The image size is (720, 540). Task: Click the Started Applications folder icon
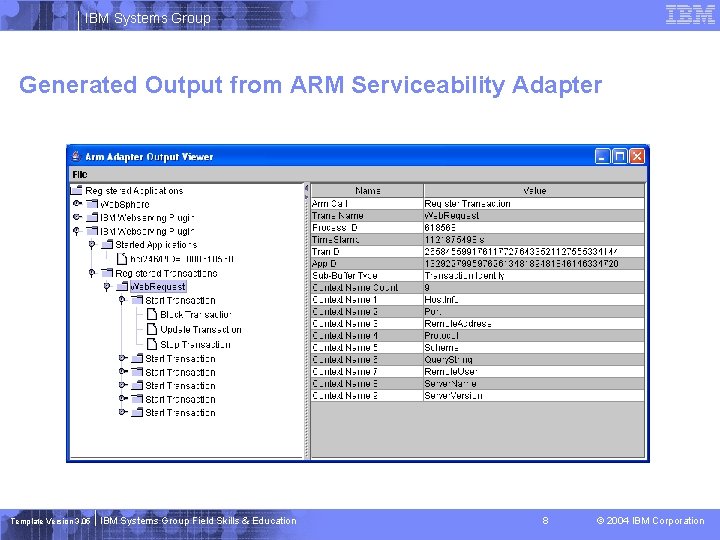tap(107, 244)
